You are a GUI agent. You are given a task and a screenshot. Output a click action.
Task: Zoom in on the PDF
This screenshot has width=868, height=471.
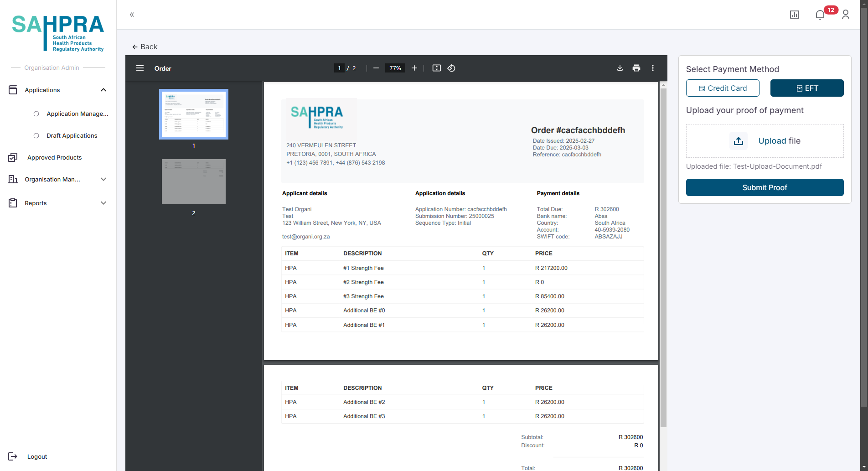pos(414,68)
